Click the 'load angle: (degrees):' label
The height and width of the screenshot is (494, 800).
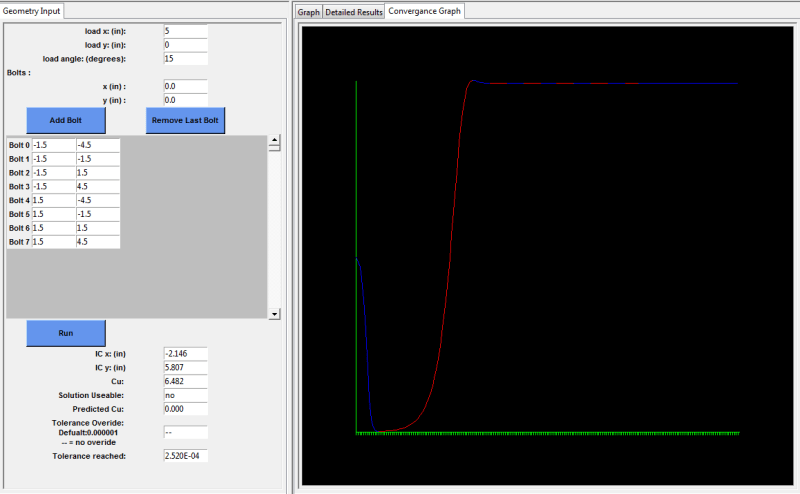click(x=84, y=59)
